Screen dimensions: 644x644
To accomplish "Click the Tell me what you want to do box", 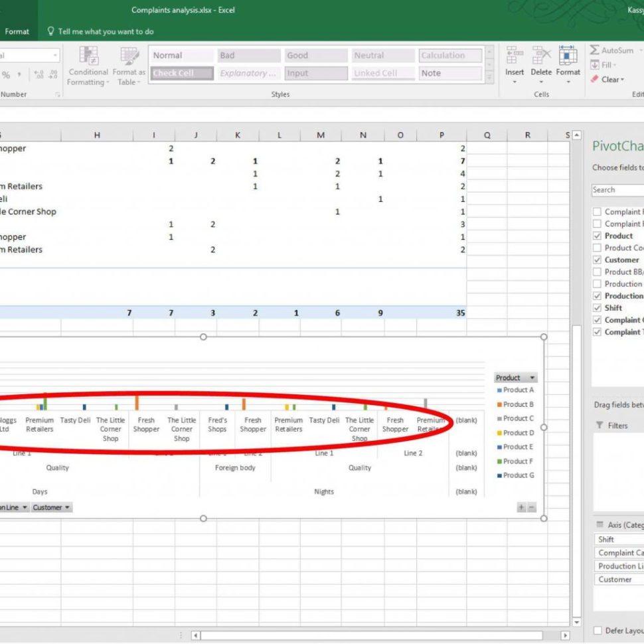I will (x=106, y=31).
